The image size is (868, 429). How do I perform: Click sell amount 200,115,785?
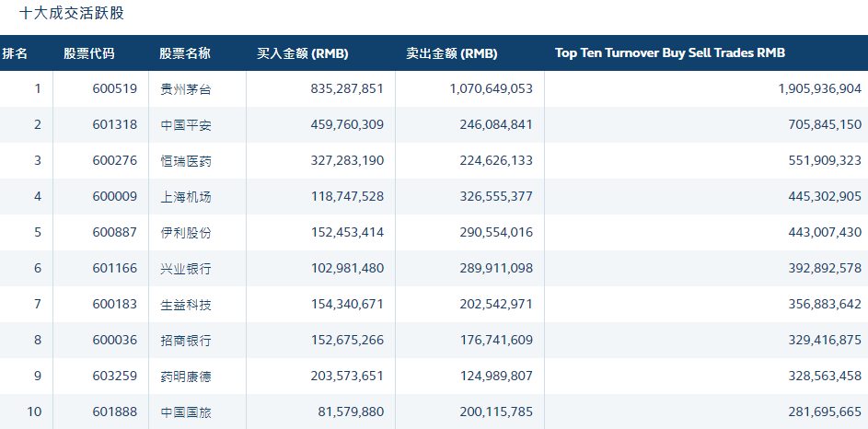496,412
